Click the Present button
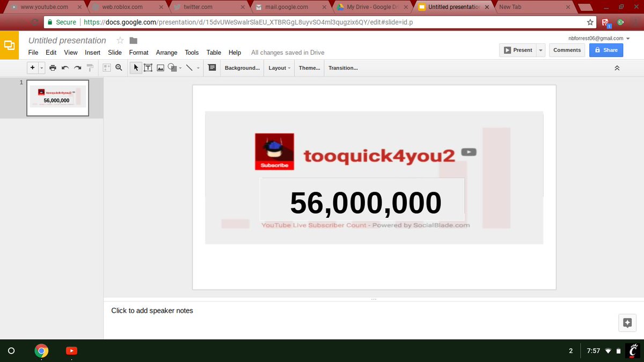The height and width of the screenshot is (362, 644). click(517, 50)
